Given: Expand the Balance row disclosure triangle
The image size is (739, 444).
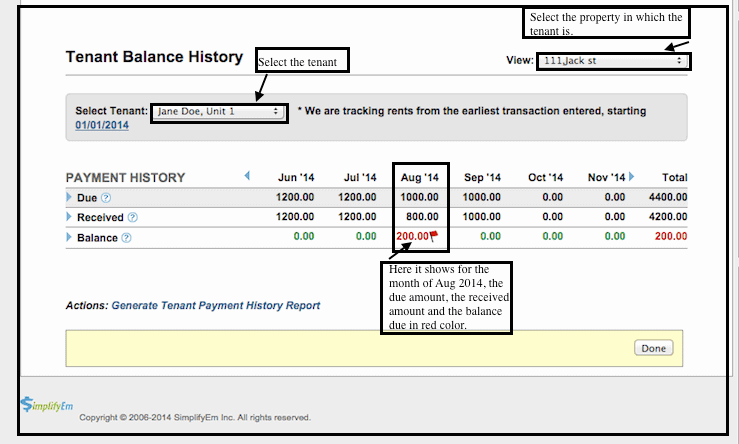Looking at the screenshot, I should (69, 238).
